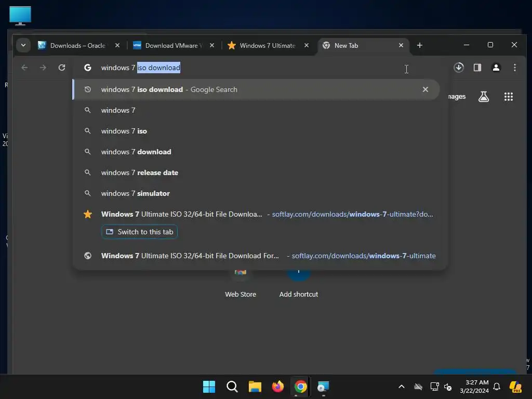Reload the page

coord(62,68)
